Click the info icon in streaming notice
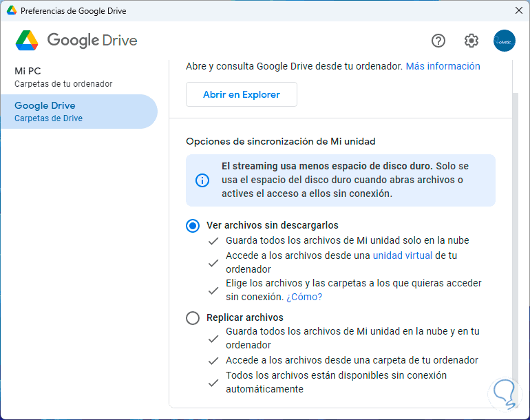530x420 pixels. point(202,180)
